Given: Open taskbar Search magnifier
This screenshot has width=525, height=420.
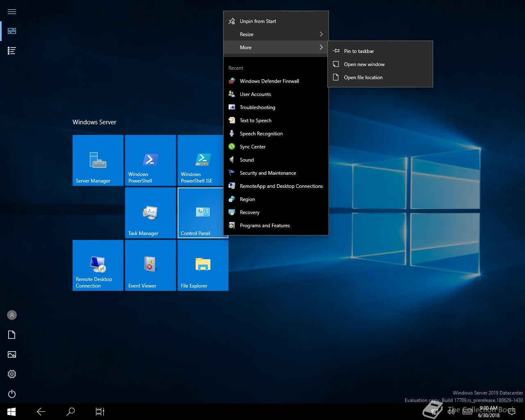Looking at the screenshot, I should coord(71,412).
